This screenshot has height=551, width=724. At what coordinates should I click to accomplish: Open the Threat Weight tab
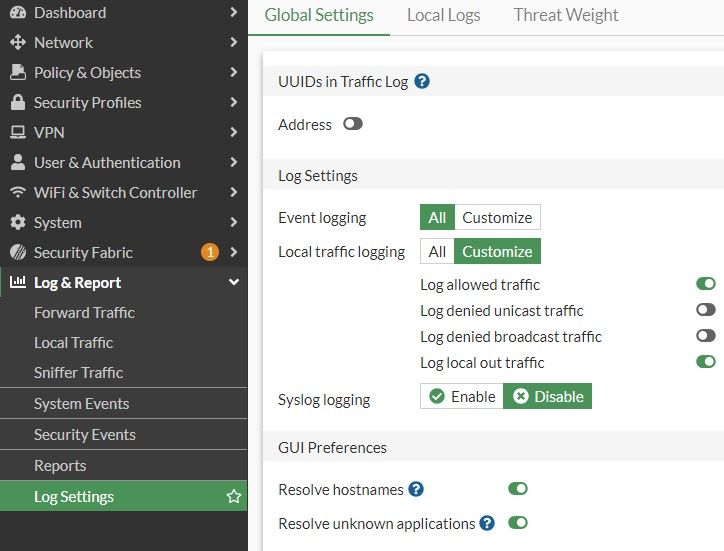coord(565,15)
